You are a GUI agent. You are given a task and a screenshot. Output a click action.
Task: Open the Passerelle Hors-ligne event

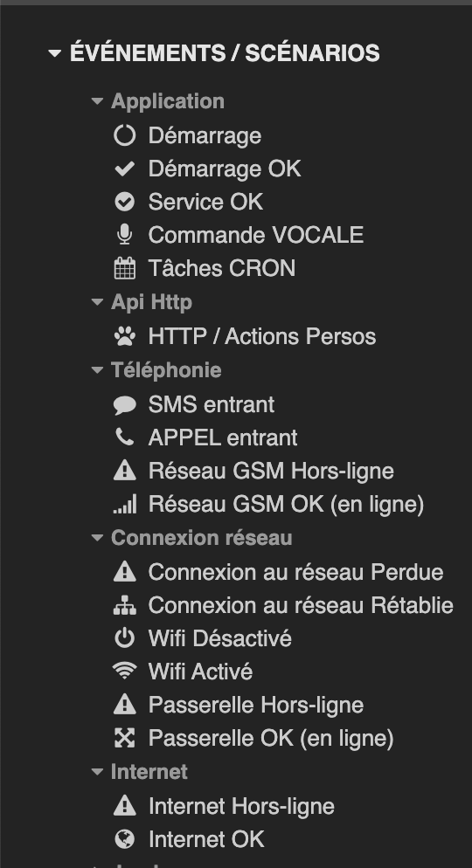256,705
